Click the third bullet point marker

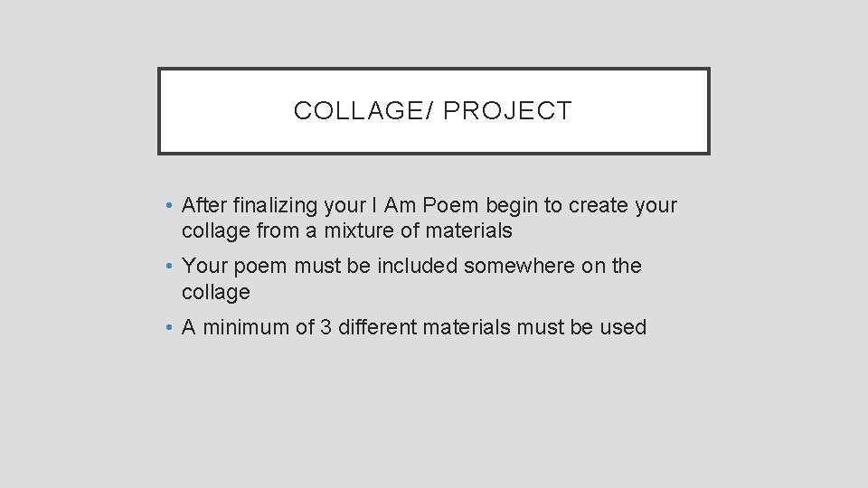[x=170, y=328]
